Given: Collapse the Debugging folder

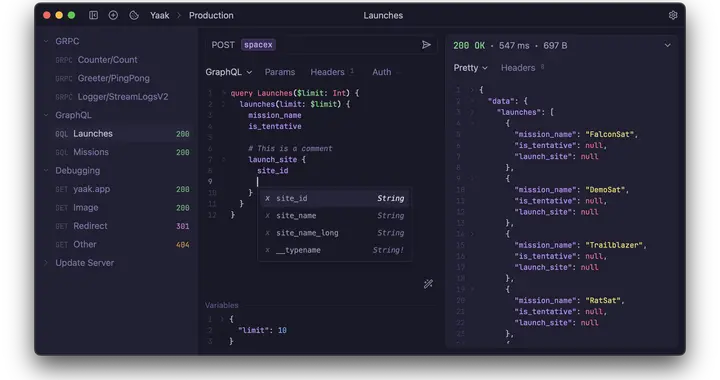Looking at the screenshot, I should point(46,171).
